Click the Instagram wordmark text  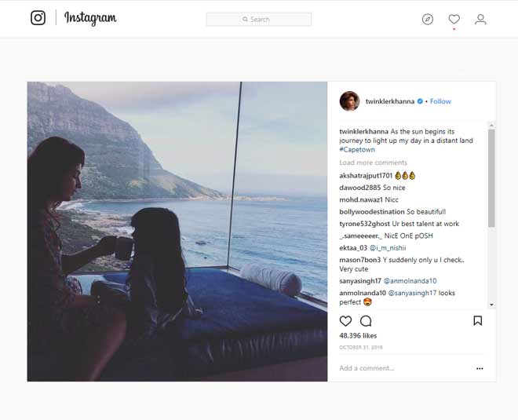pos(90,18)
